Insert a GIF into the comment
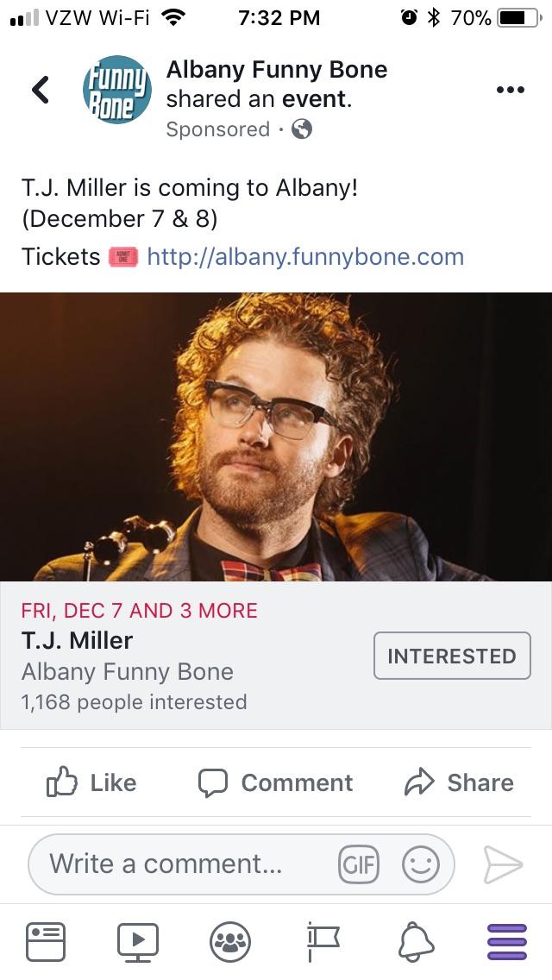This screenshot has width=552, height=980. [360, 864]
